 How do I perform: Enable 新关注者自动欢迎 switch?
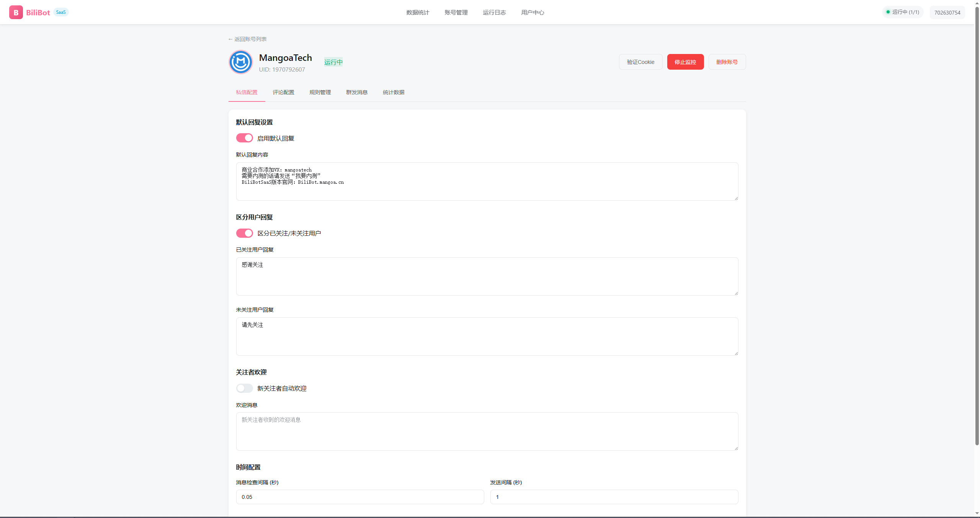245,388
